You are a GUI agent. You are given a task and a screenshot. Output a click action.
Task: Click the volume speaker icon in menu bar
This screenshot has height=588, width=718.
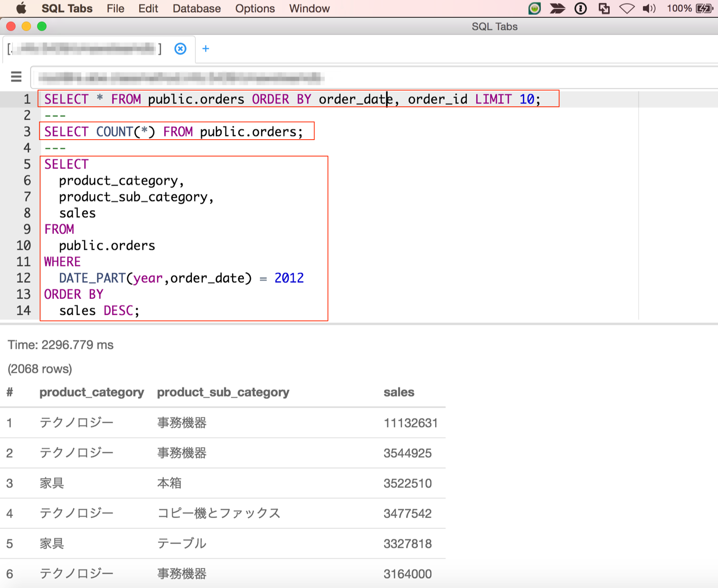click(649, 8)
